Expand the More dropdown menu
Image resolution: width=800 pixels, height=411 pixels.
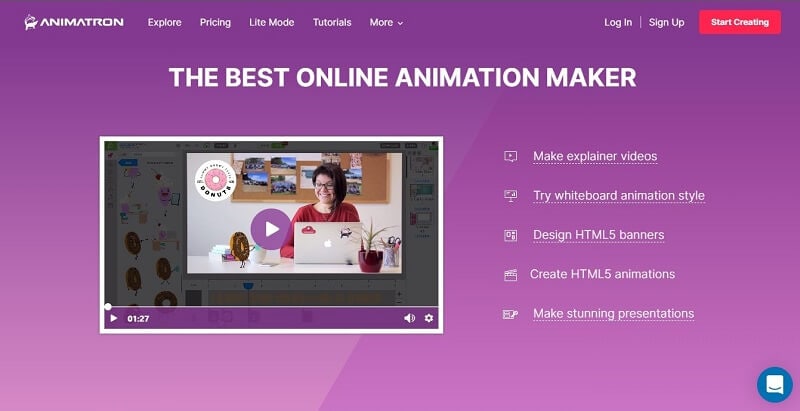tap(386, 22)
